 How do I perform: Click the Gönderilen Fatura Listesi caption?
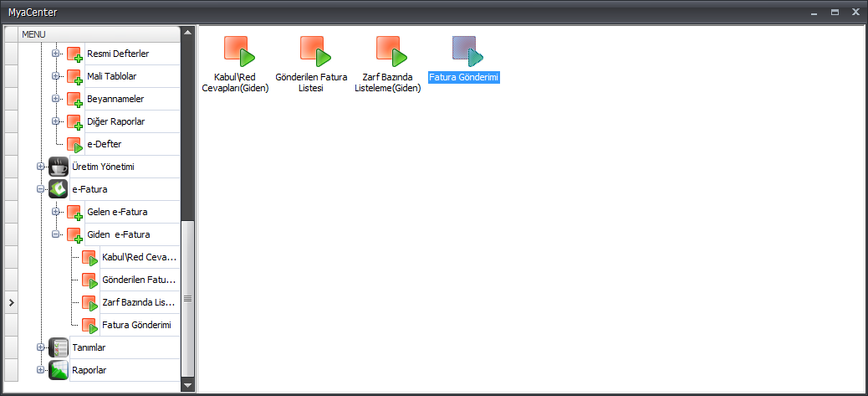312,83
